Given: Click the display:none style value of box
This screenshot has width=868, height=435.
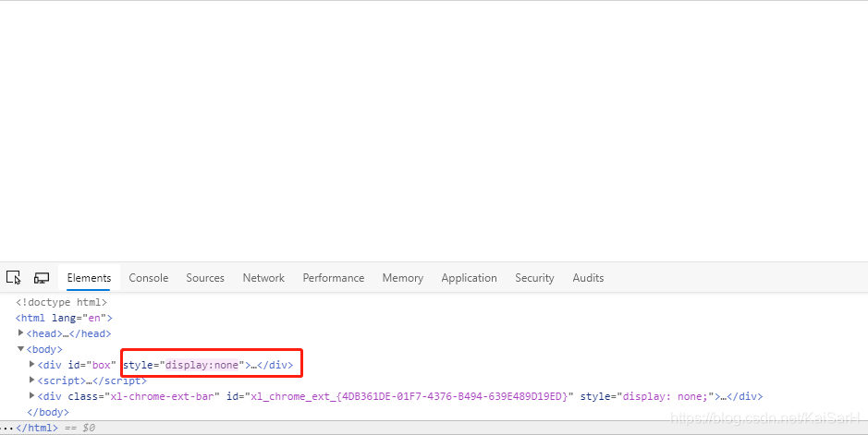Looking at the screenshot, I should pos(202,365).
